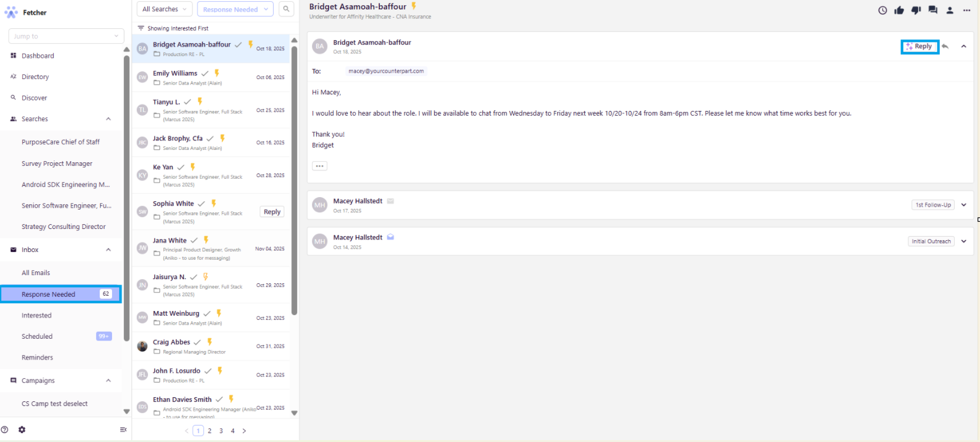The image size is (980, 442).
Task: Click the Initial Outreach tag
Action: (931, 241)
